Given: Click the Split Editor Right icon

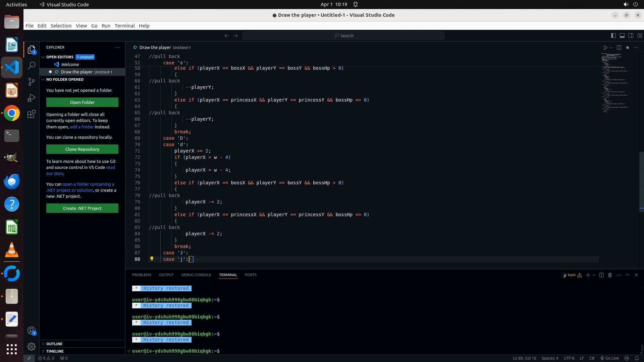Looking at the screenshot, I should pyautogui.click(x=619, y=48).
